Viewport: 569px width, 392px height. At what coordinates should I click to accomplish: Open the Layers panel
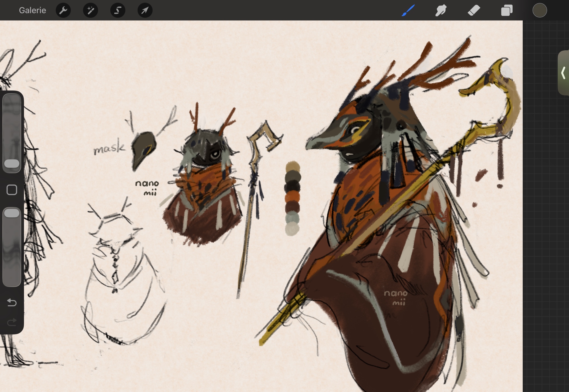pyautogui.click(x=507, y=11)
